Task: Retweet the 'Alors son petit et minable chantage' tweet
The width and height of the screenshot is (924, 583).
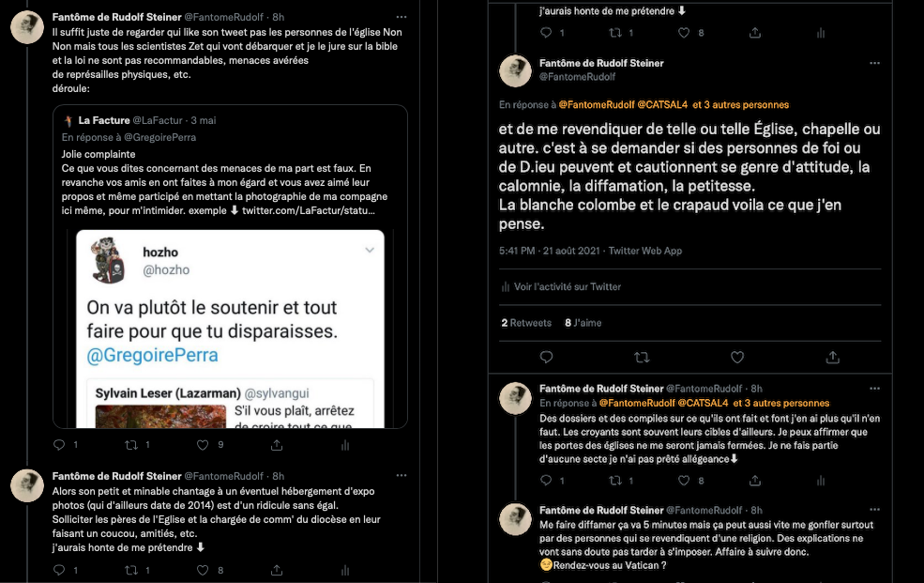Action: pyautogui.click(x=132, y=570)
